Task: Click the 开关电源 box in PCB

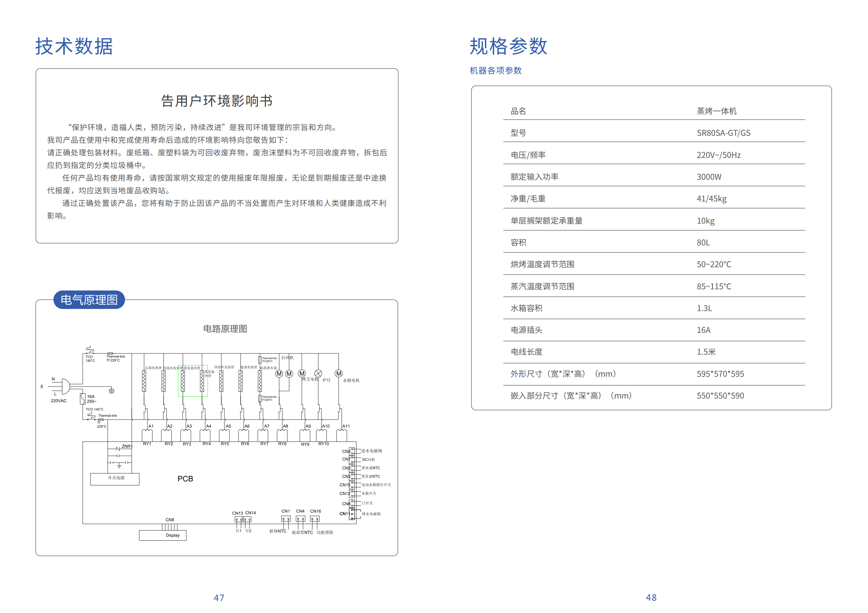Action: coord(115,479)
